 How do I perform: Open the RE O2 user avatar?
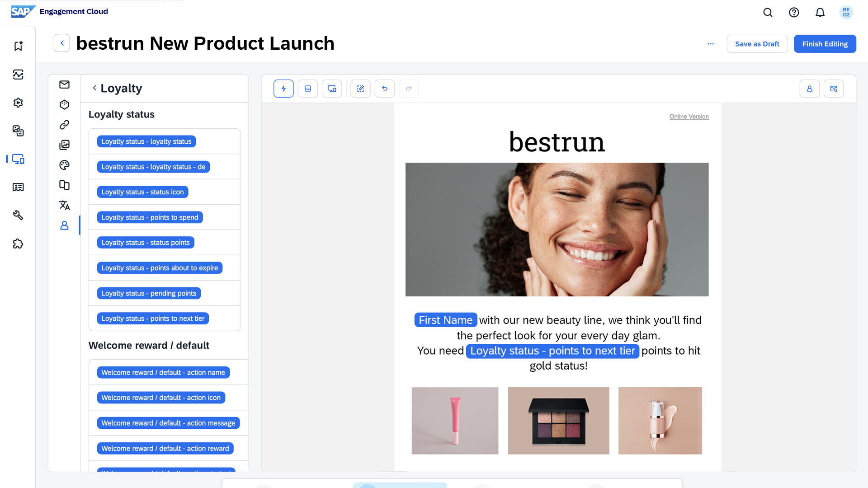click(x=846, y=12)
